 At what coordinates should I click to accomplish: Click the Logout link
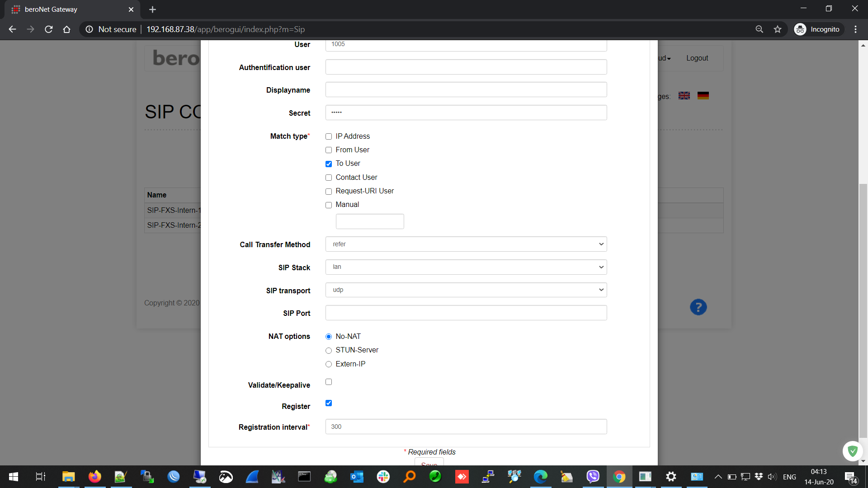coord(697,58)
